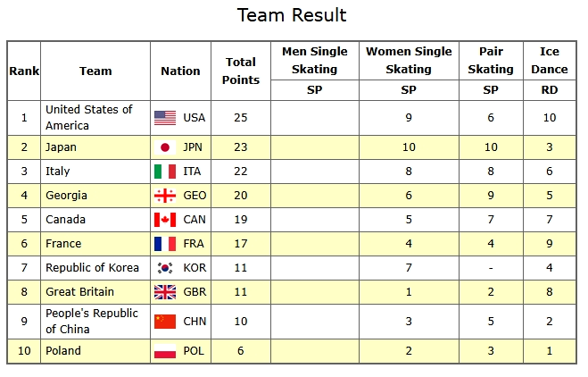Click the Pair Skating column header
The width and height of the screenshot is (588, 377).
click(x=491, y=60)
